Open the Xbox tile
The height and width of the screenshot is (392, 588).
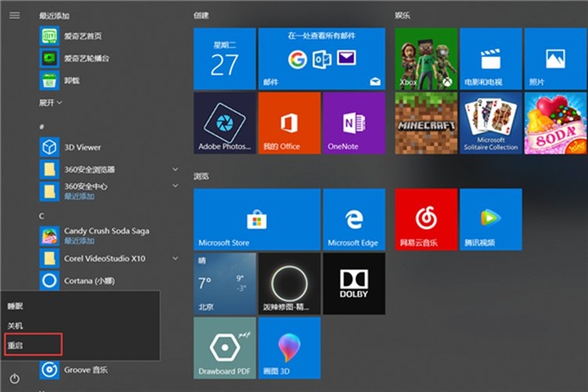pos(426,59)
